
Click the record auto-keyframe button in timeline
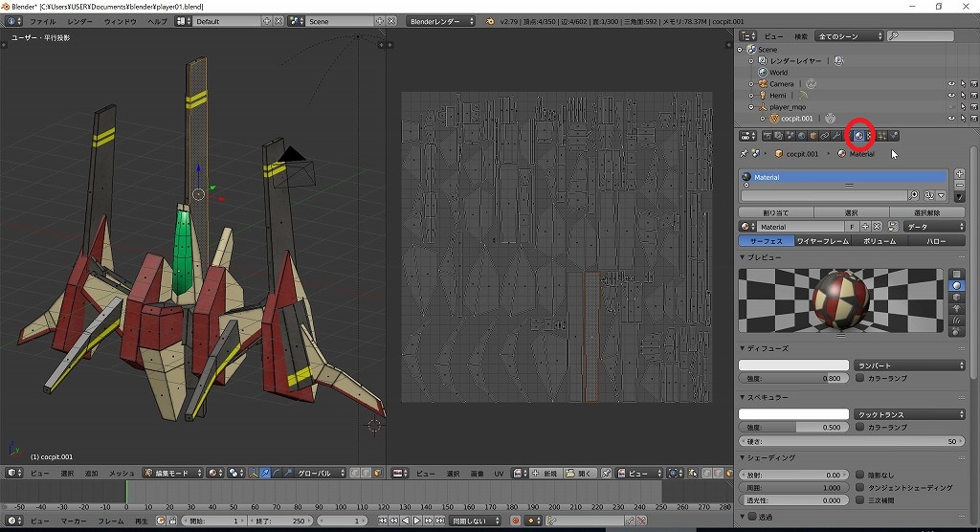[515, 521]
